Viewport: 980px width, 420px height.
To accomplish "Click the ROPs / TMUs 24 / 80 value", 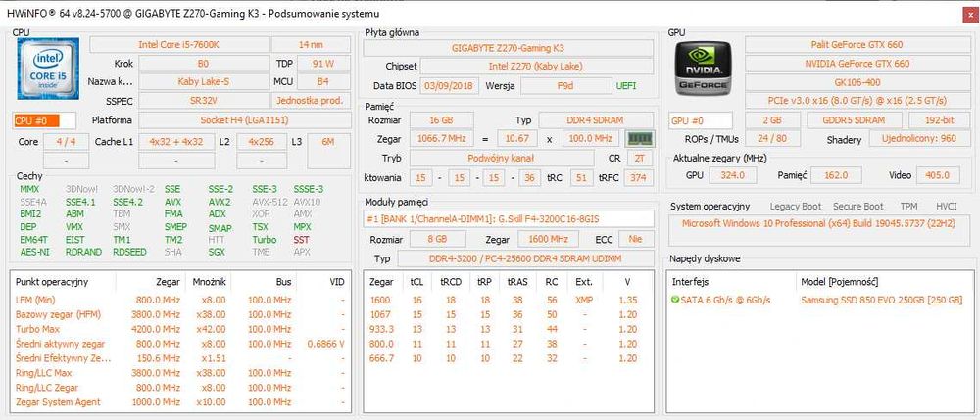I will point(774,139).
